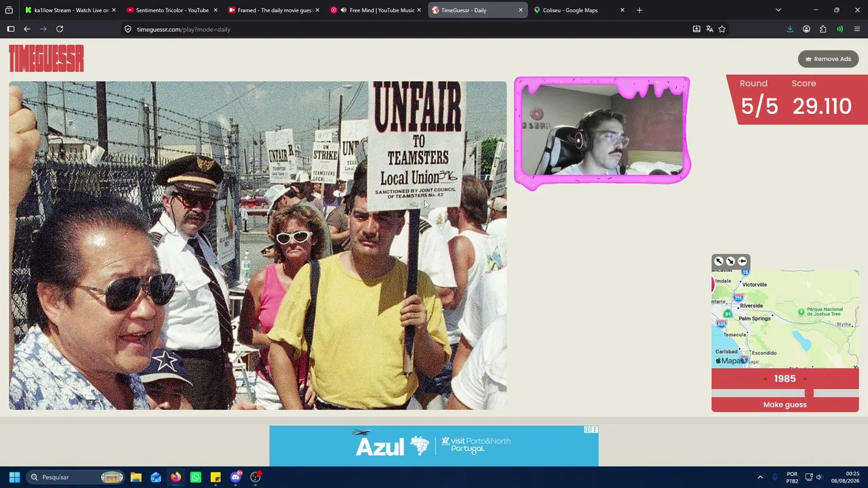Open File Explorer from taskbar
This screenshot has width=868, height=488.
tap(136, 477)
